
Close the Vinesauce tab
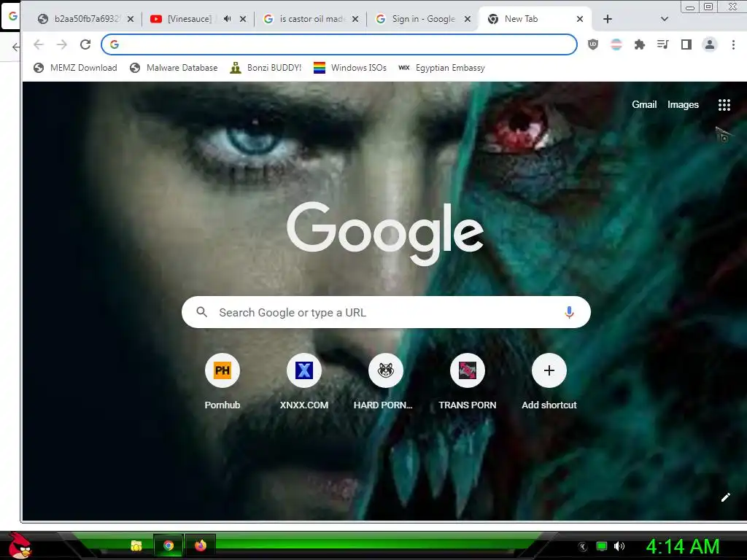point(243,19)
